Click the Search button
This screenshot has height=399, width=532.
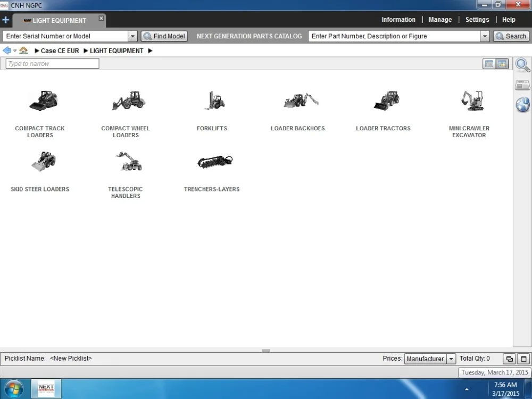pyautogui.click(x=511, y=36)
